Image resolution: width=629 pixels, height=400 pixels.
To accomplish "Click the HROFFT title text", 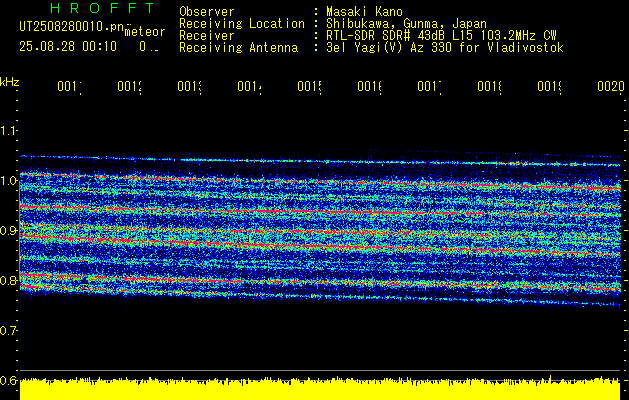I will pos(103,8).
